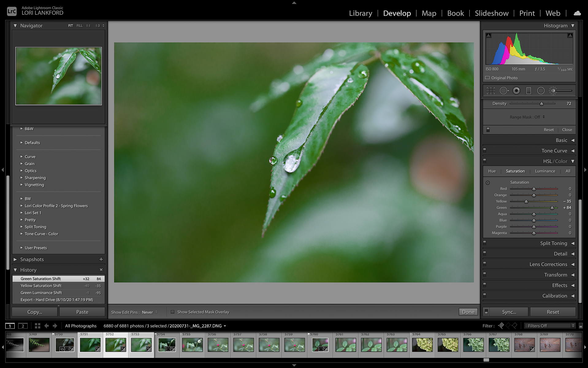Image resolution: width=588 pixels, height=368 pixels.
Task: Toggle highlight clipping indicator in histogram
Action: point(570,35)
